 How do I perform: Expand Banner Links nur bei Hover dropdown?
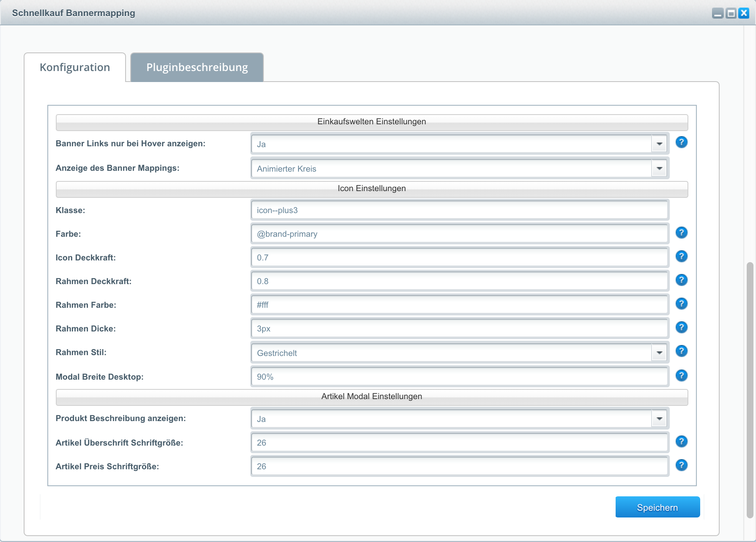click(659, 144)
